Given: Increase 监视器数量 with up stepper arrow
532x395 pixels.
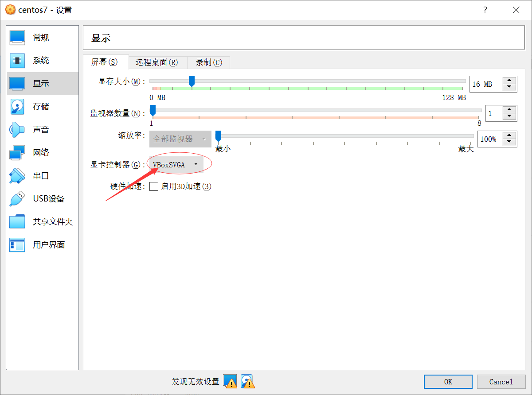Looking at the screenshot, I should tap(509, 110).
